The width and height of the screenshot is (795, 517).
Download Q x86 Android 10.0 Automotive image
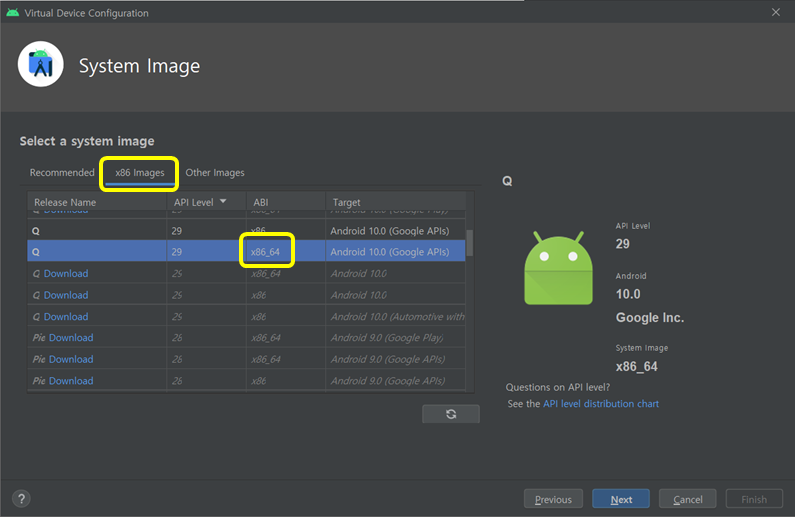pos(66,317)
